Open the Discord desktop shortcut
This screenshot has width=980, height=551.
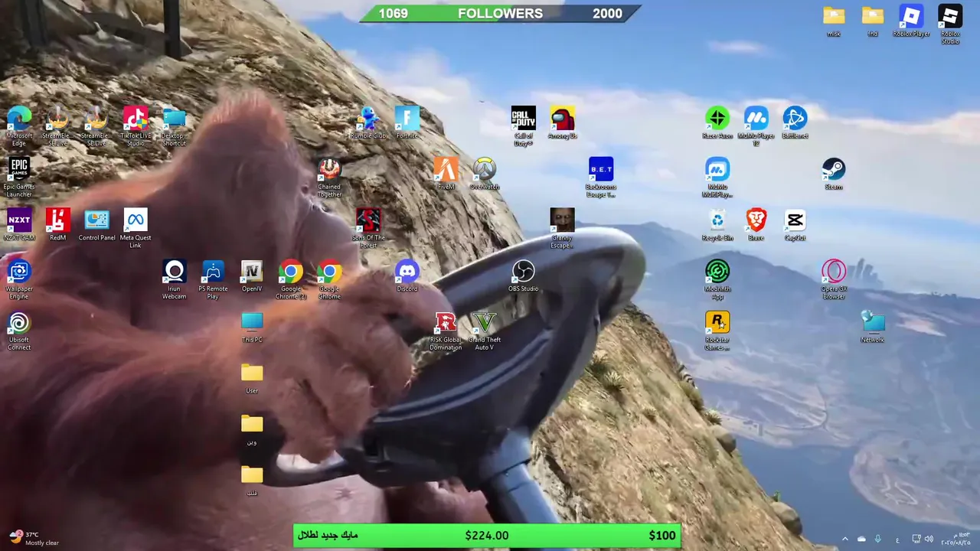pos(407,275)
